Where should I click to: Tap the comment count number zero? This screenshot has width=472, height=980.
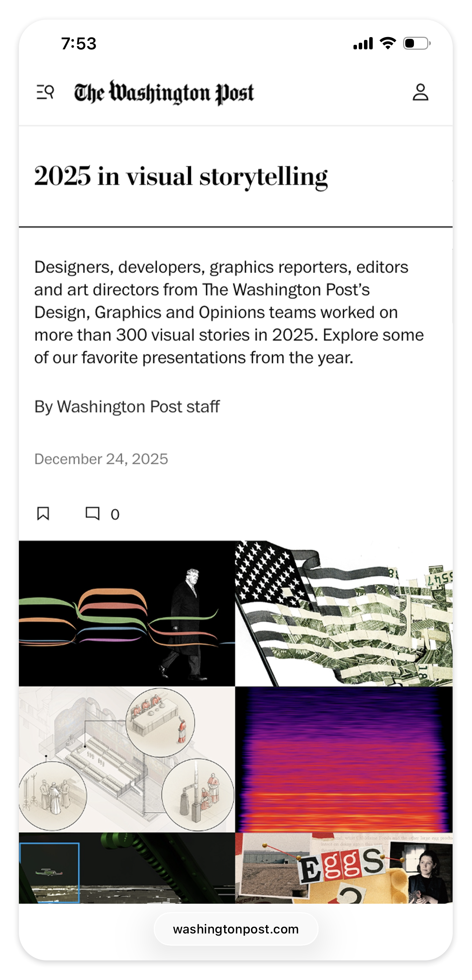[x=115, y=514]
